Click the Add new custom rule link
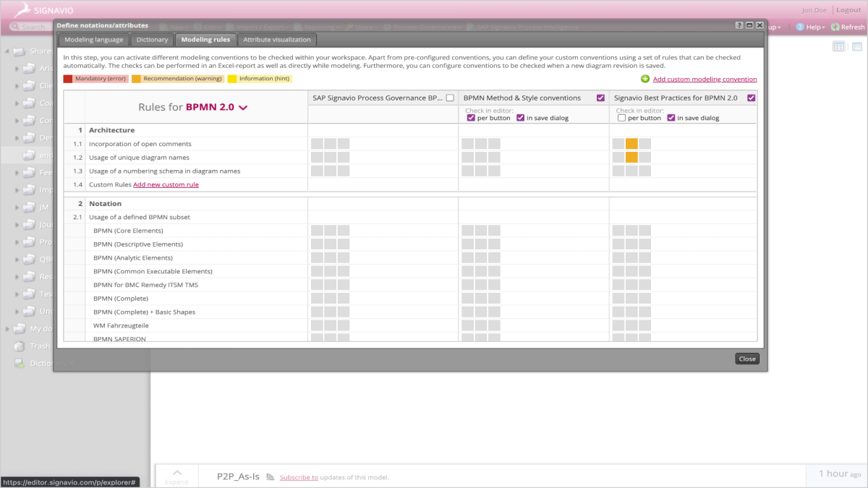This screenshot has width=868, height=488. click(166, 184)
